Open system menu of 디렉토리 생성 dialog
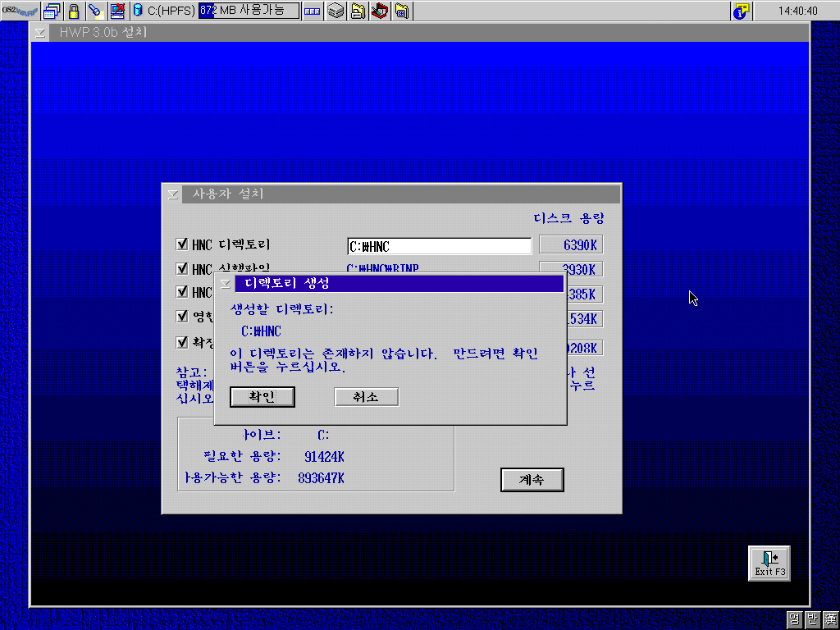The width and height of the screenshot is (840, 630). (226, 283)
